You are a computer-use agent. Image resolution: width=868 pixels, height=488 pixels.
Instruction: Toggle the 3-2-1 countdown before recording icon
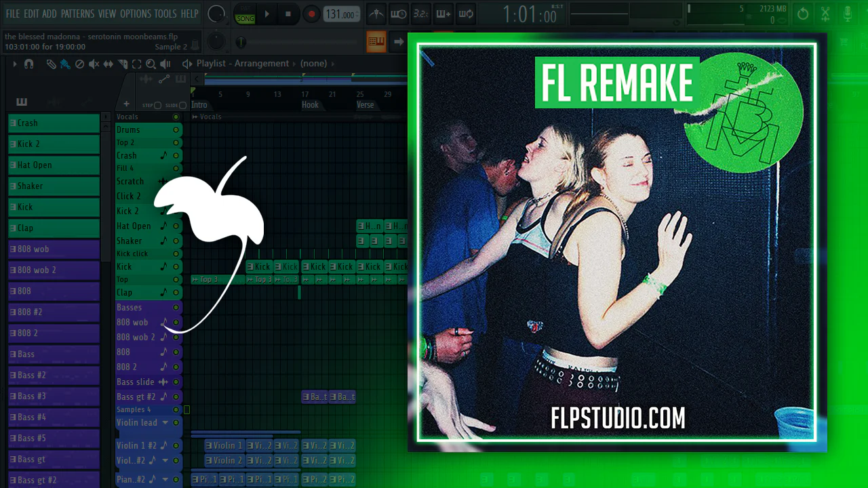tap(421, 14)
